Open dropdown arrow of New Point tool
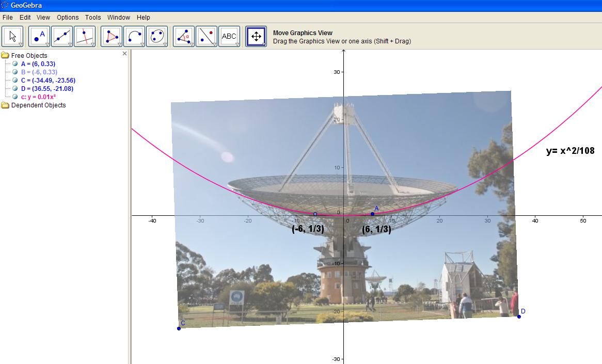The width and height of the screenshot is (602, 364). 47,44
